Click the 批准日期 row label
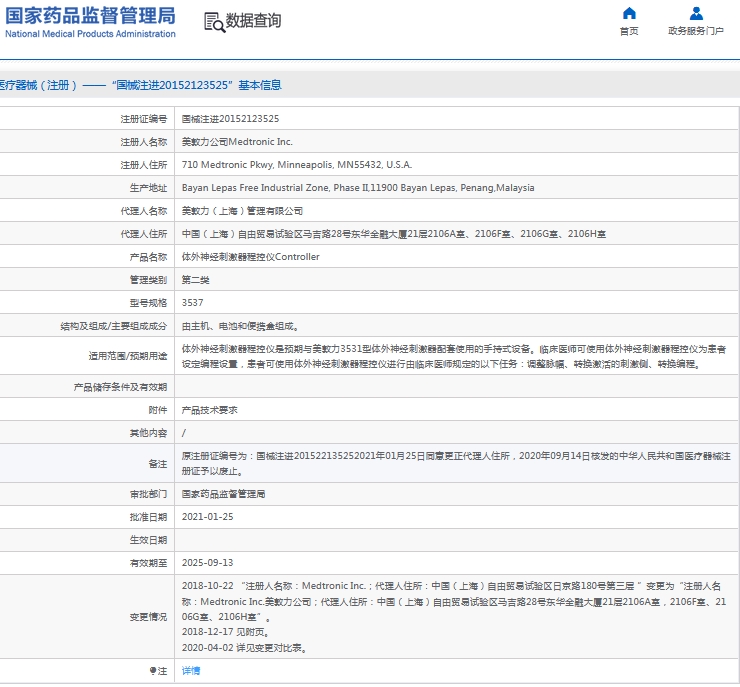The image size is (740, 687). (x=149, y=517)
